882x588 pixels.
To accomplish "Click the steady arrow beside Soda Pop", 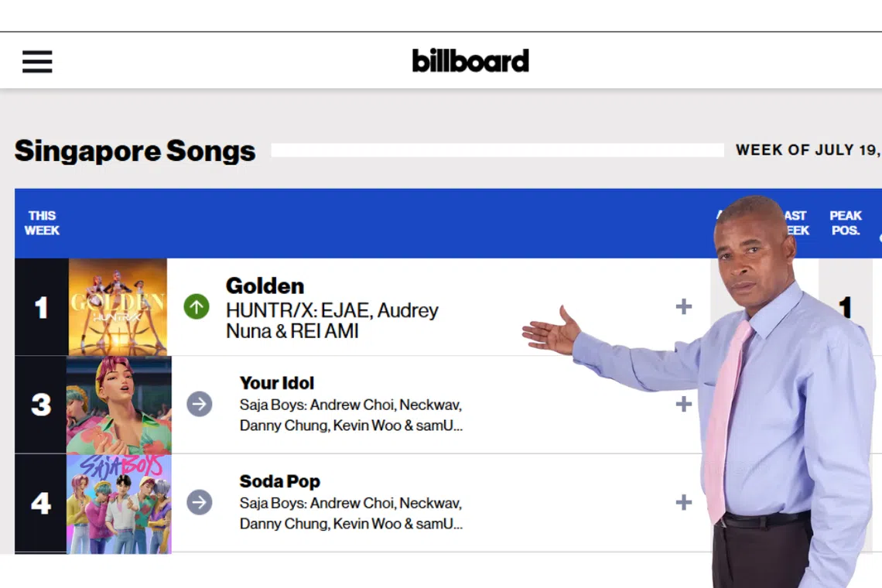I will point(200,502).
